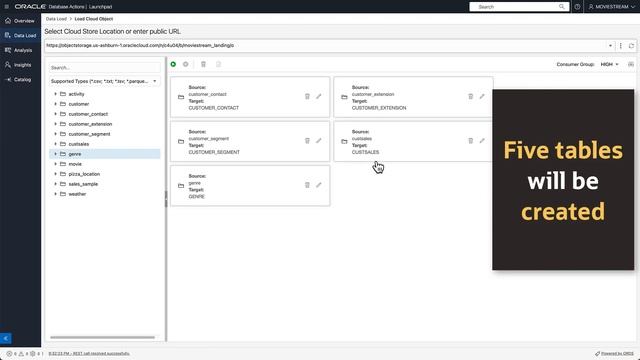Click the folder icon on CUSTOMER_CONTACT card
Viewport: 640px width, 360px height.
181,97
